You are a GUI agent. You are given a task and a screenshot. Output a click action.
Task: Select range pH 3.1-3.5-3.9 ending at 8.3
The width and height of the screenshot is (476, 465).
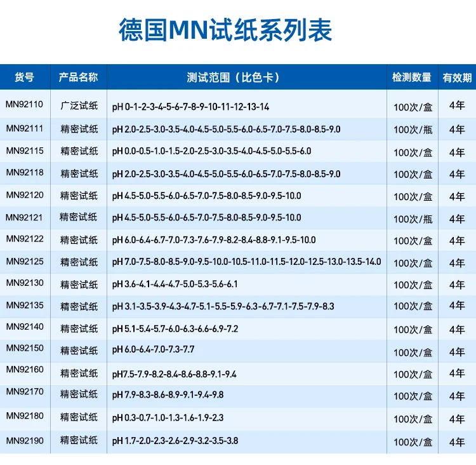click(223, 306)
